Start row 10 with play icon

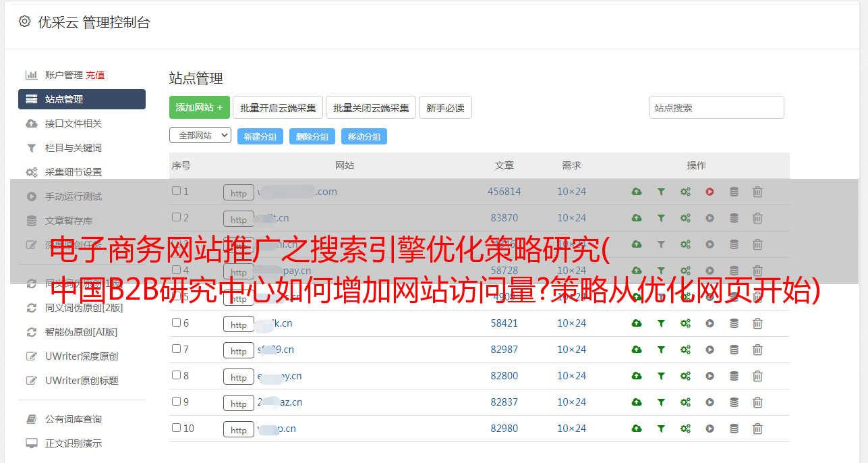tap(710, 429)
